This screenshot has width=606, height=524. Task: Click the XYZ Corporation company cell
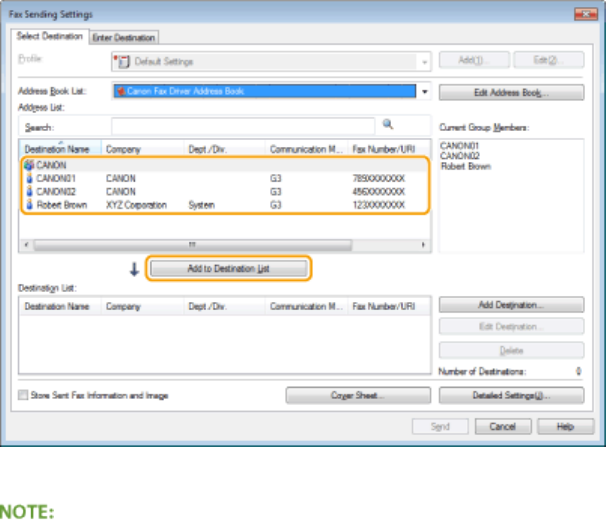(x=136, y=205)
